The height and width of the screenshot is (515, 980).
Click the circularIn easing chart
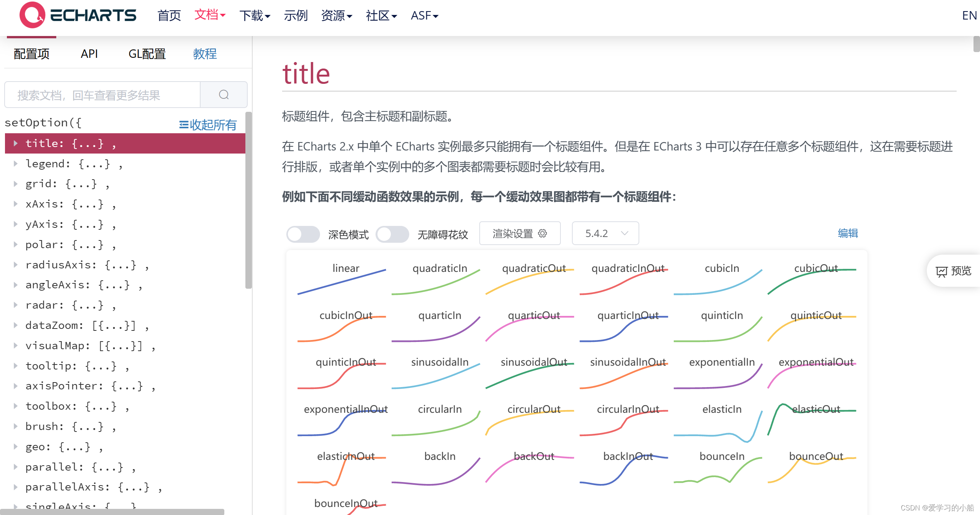point(436,420)
